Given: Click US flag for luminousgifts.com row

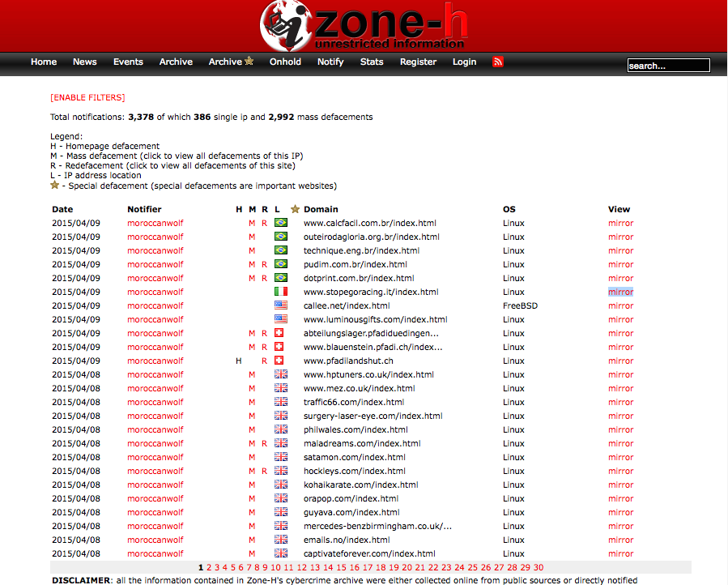Looking at the screenshot, I should (x=280, y=319).
